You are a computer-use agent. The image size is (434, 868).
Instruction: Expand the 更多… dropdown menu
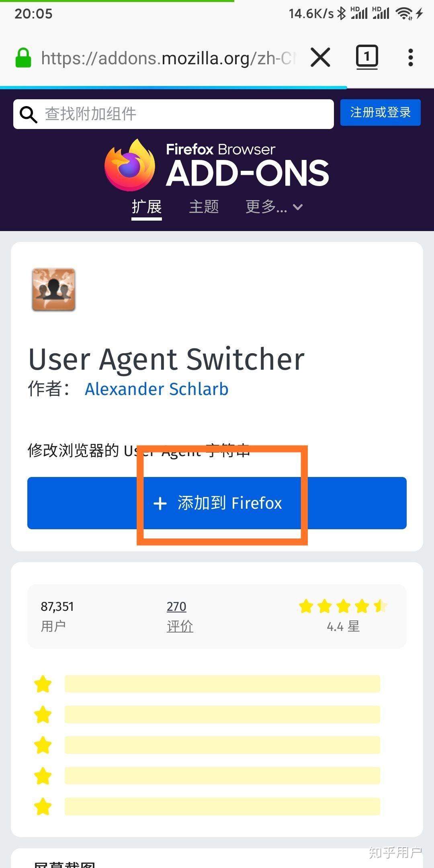(x=274, y=207)
